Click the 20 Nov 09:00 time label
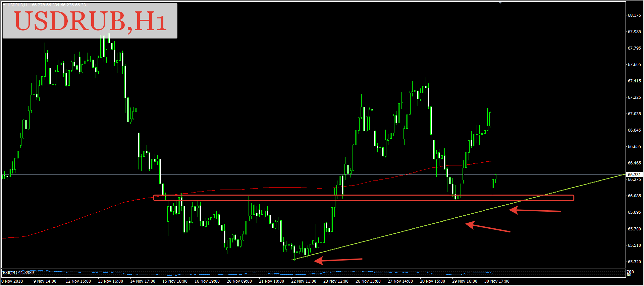Image resolution: width=644 pixels, height=286 pixels. pos(239,281)
